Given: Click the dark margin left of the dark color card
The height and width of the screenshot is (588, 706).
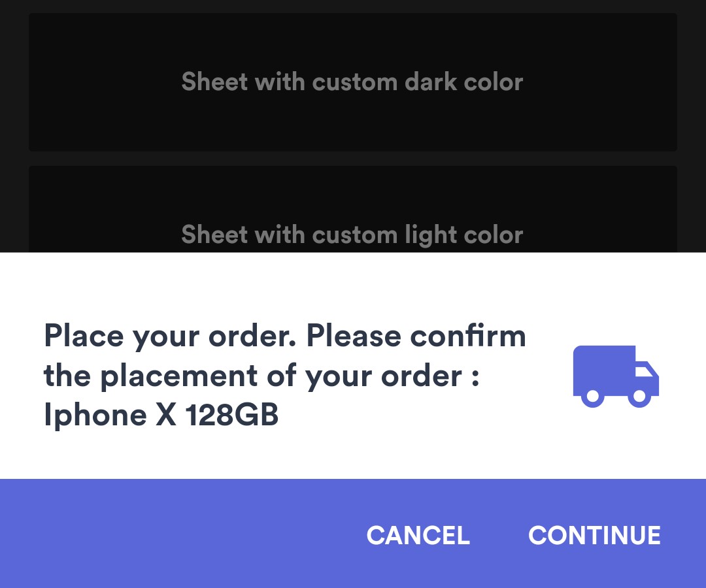Looking at the screenshot, I should pyautogui.click(x=14, y=82).
